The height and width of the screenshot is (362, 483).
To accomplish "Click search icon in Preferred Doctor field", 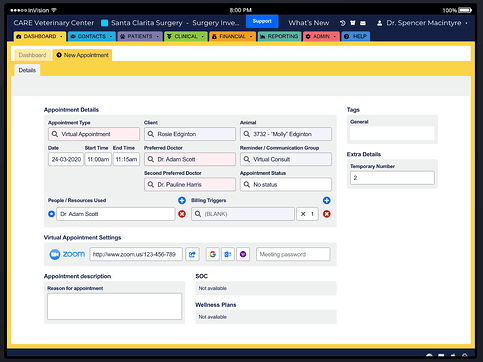I will point(151,159).
